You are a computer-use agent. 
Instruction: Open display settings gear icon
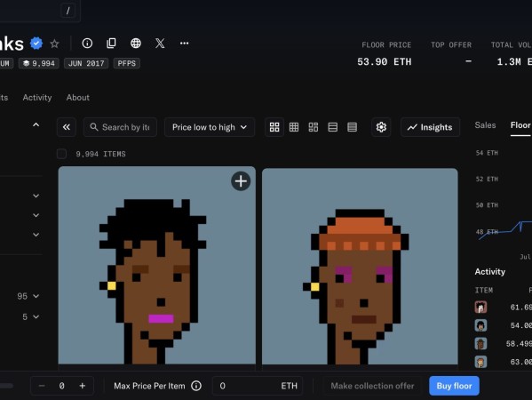click(x=381, y=127)
